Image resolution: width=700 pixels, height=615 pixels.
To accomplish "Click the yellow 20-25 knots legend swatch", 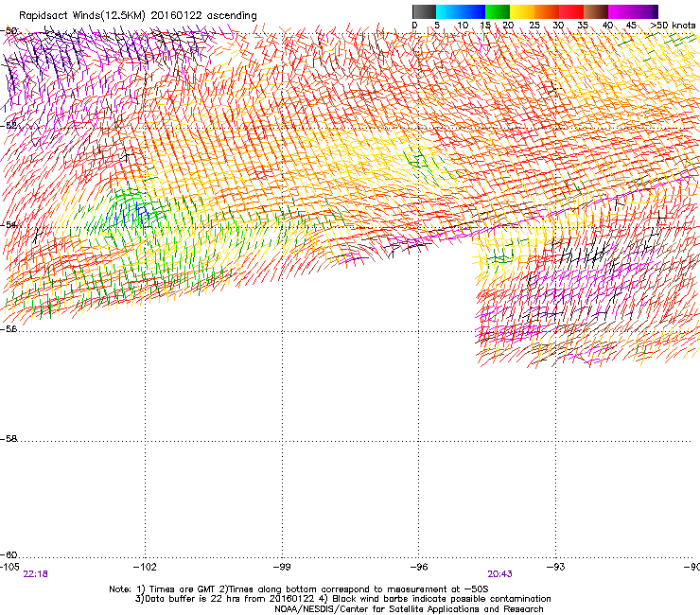I will pyautogui.click(x=522, y=11).
